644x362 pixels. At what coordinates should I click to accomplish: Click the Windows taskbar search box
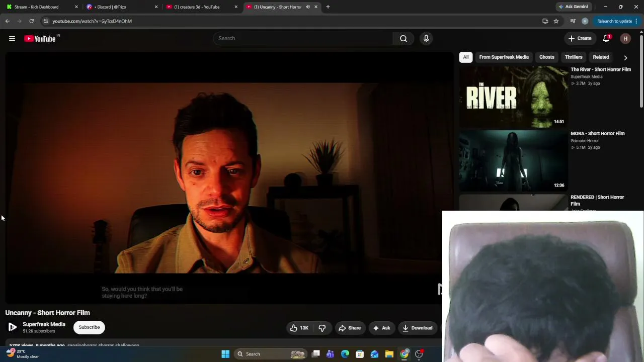[271, 354]
